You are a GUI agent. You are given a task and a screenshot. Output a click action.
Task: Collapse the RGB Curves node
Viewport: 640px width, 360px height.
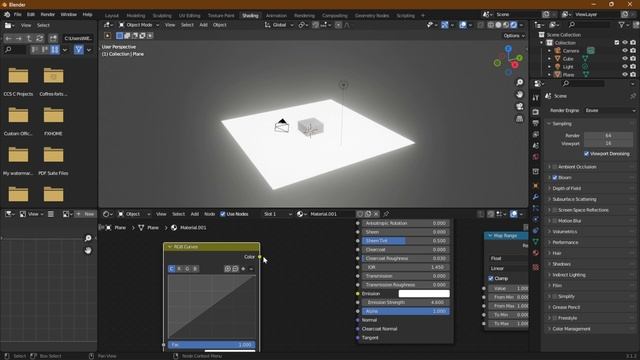170,247
